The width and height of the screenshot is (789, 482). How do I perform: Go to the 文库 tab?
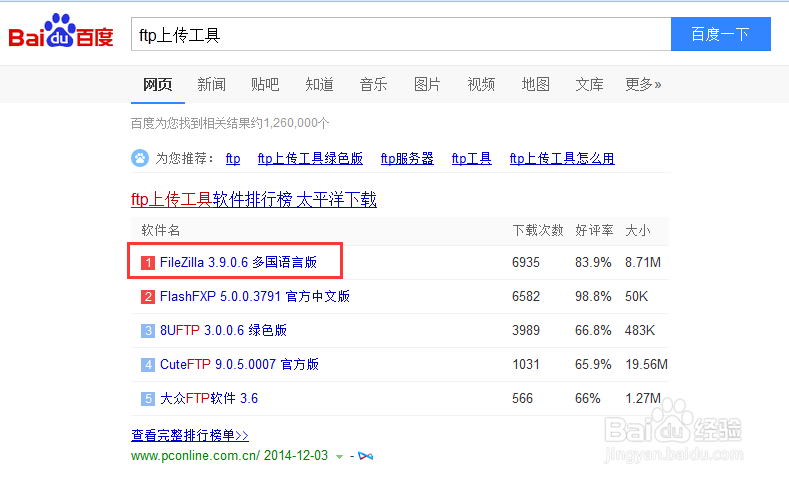589,84
